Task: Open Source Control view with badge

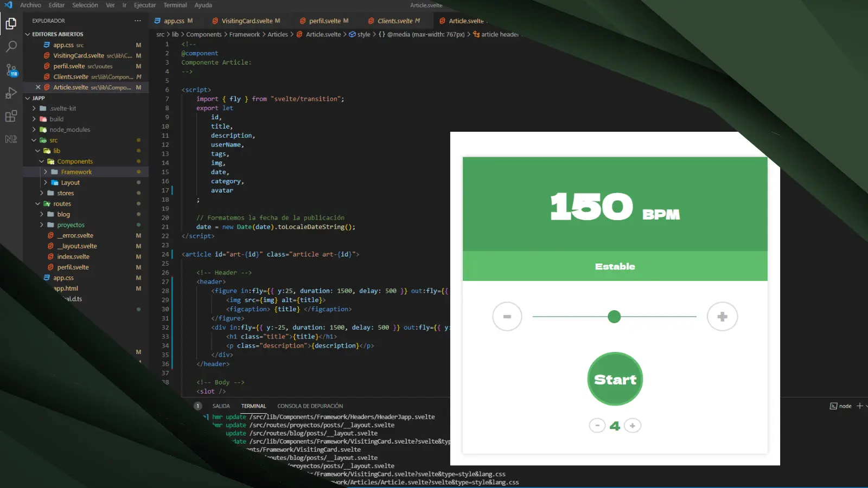Action: (x=11, y=70)
